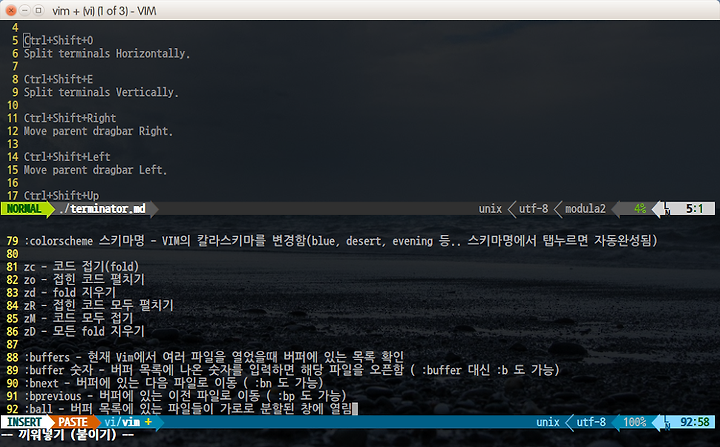Viewport: 720px width, 447px height.
Task: Click the line-number icon beside 5:1
Action: (667, 209)
